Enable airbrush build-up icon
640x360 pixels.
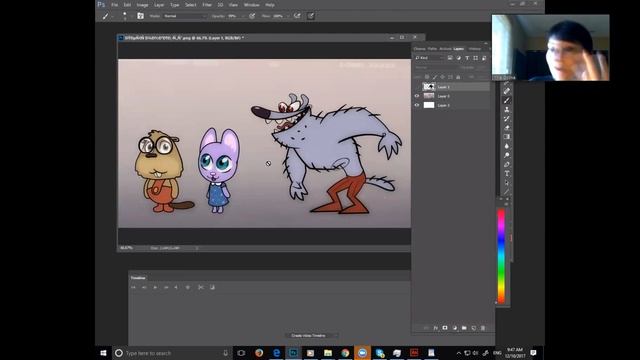coord(297,16)
